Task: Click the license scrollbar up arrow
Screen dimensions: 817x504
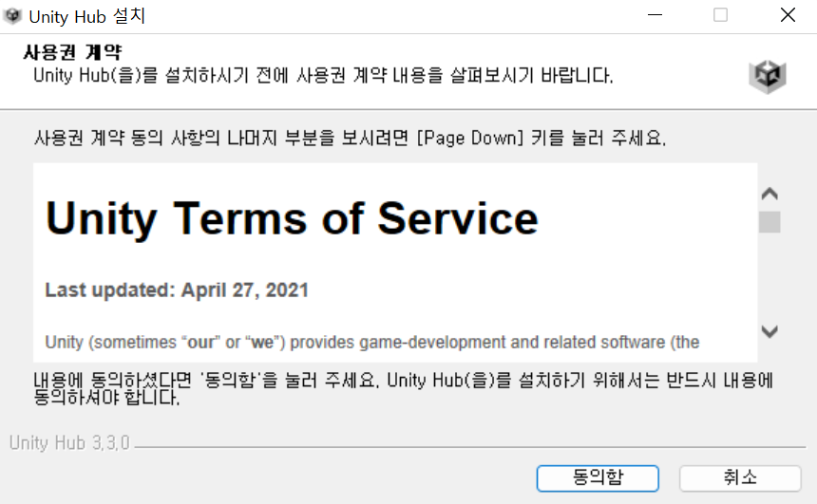Action: click(769, 195)
